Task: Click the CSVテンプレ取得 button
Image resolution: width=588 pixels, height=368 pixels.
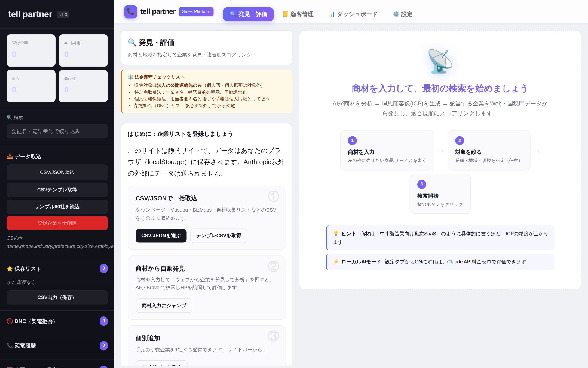Action: [57, 190]
